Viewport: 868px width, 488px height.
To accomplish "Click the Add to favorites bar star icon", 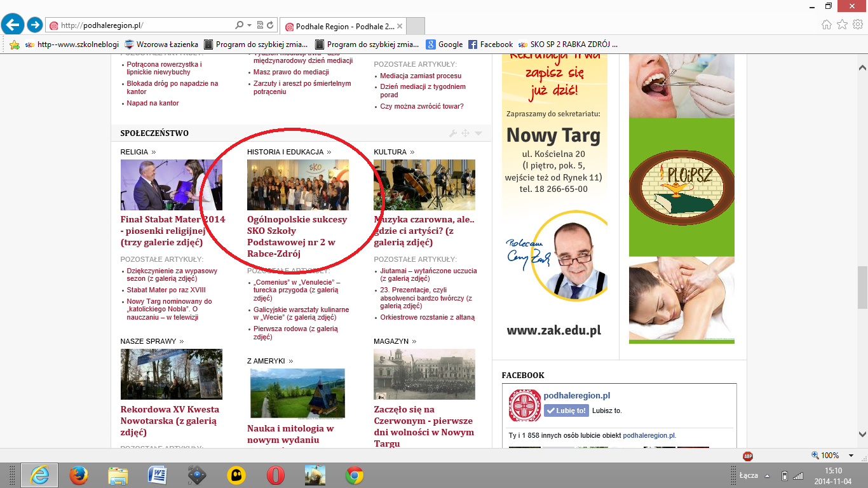I will click(x=15, y=44).
